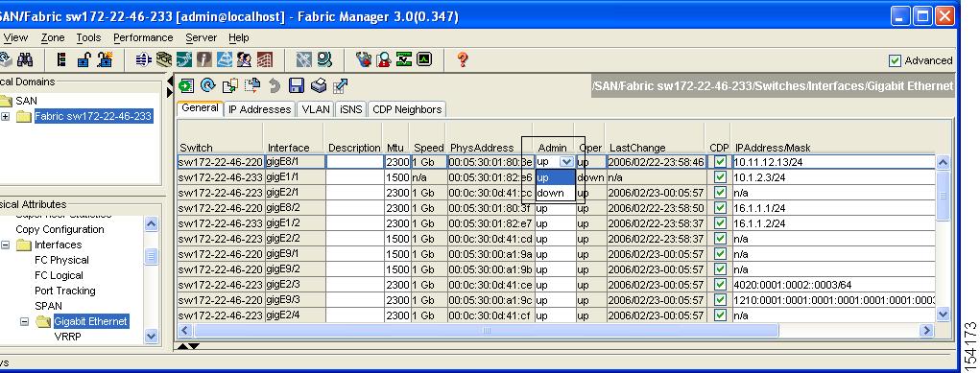
Task: Click the brick wall toolbar icon
Action: pyautogui.click(x=164, y=60)
